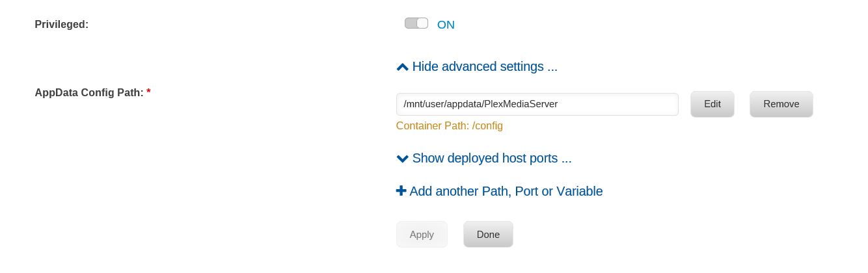
Task: Remove the AppData Config Path entry
Action: coord(781,104)
